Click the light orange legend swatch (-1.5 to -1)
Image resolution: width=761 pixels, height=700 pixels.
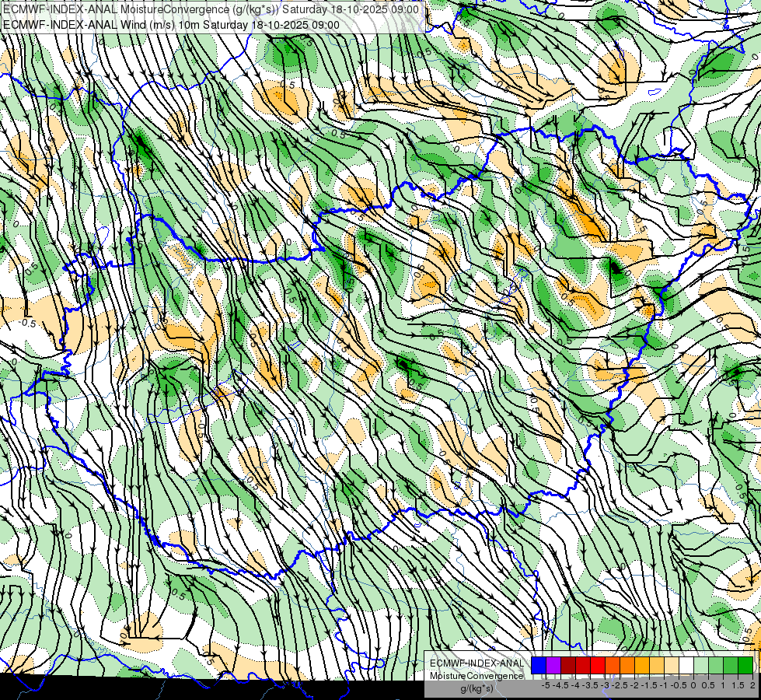[657, 666]
